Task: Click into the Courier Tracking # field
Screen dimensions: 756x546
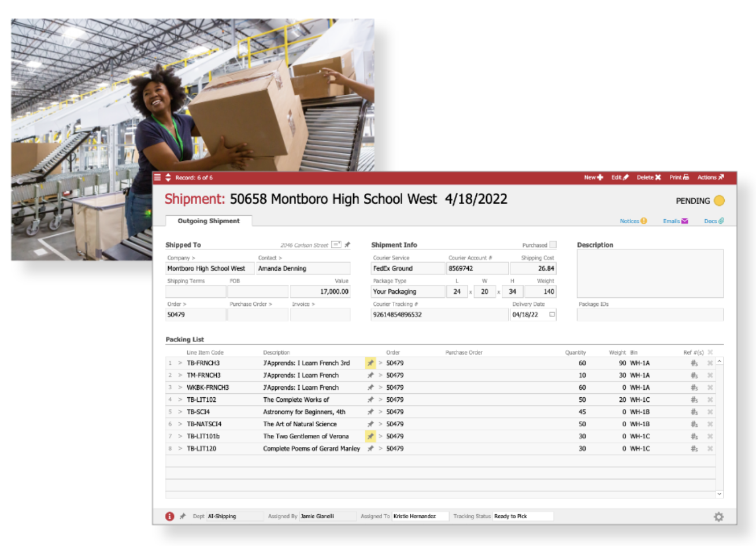Action: [x=439, y=315]
